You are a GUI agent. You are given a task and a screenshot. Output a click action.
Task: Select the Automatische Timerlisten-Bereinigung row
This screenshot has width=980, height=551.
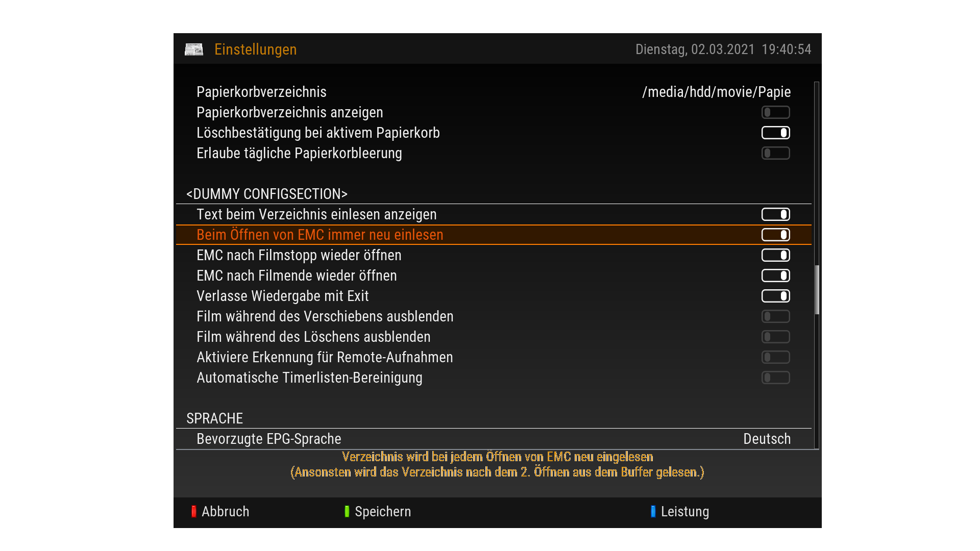click(309, 378)
